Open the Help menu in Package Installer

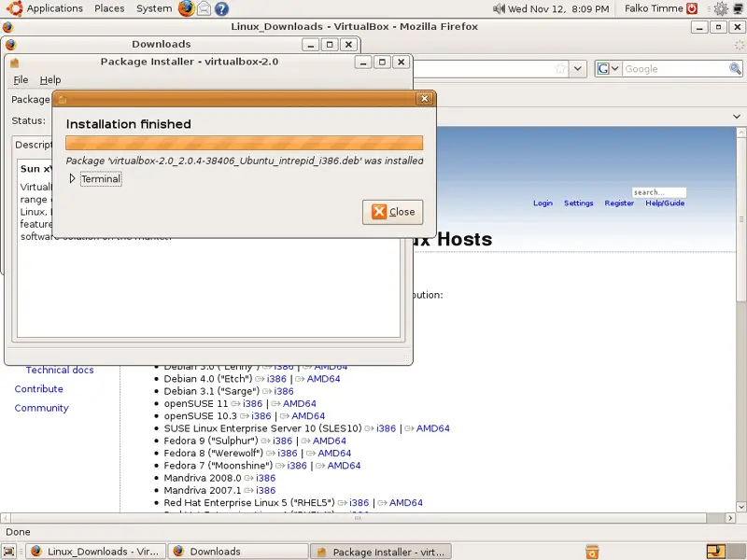(50, 80)
